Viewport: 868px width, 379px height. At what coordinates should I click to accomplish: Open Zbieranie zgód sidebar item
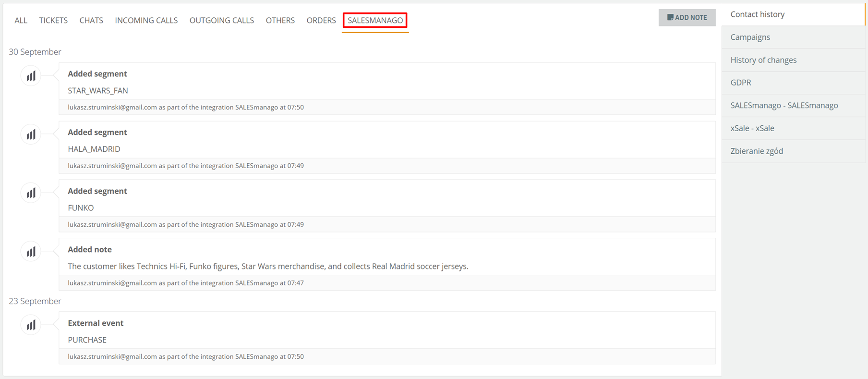(x=756, y=151)
